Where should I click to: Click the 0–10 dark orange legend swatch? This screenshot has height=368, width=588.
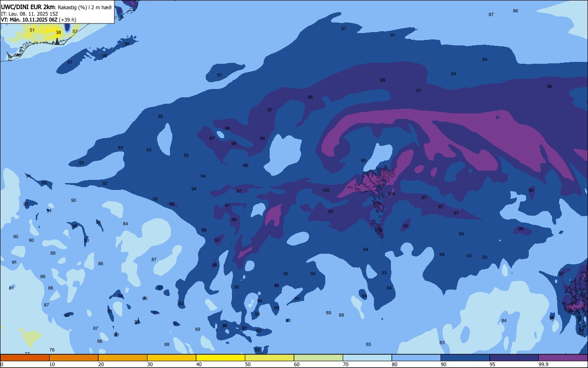point(25,357)
